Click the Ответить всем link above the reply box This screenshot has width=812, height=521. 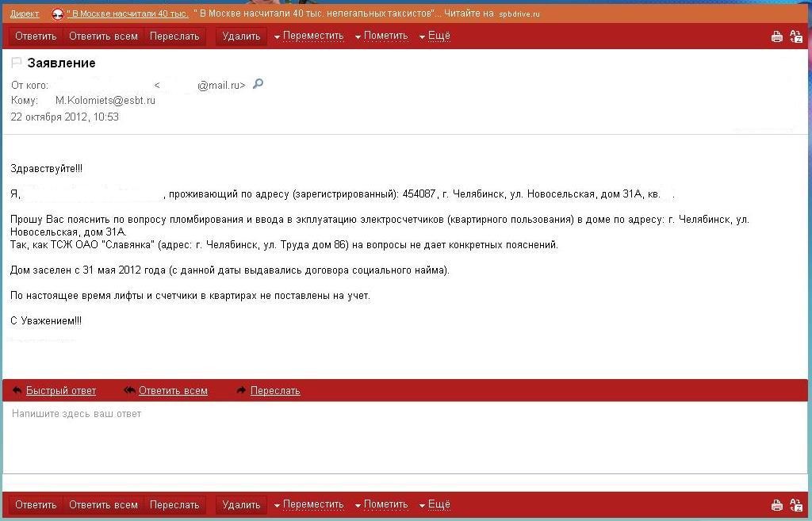pos(173,390)
